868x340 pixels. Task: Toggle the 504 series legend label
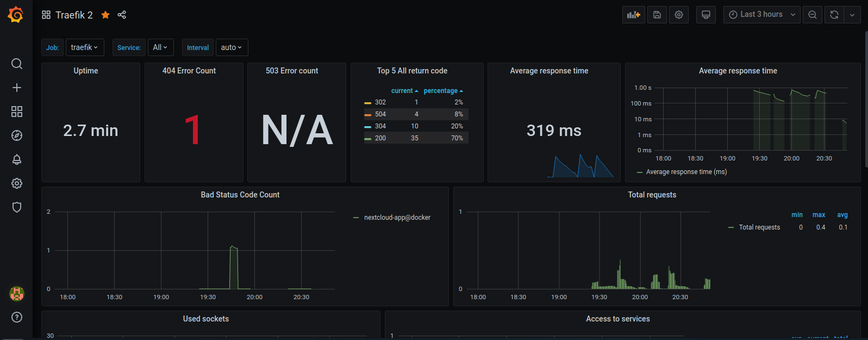(380, 114)
